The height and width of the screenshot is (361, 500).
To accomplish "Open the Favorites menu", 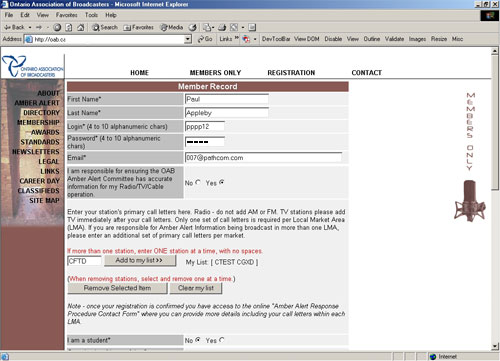I will (66, 15).
